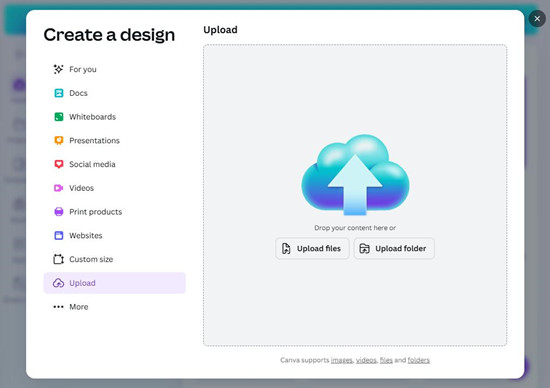Click the red Social media heart icon
This screenshot has width=550, height=388.
[59, 164]
